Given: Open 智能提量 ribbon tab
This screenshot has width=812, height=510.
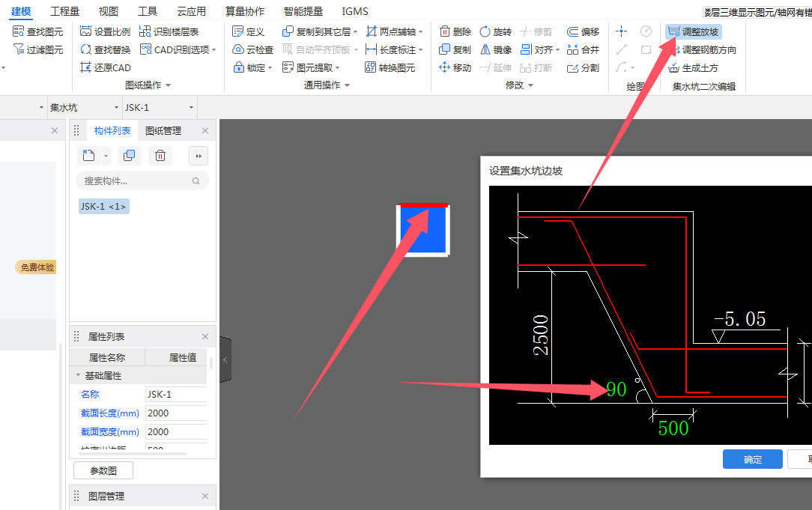Looking at the screenshot, I should click(x=303, y=11).
